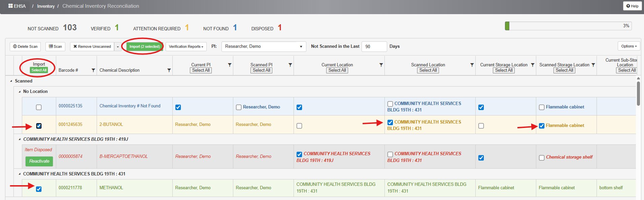Uncheck Flammable cabinet in 2-BUTANOL row
Viewport: 644px width, 200px height.
pos(542,126)
